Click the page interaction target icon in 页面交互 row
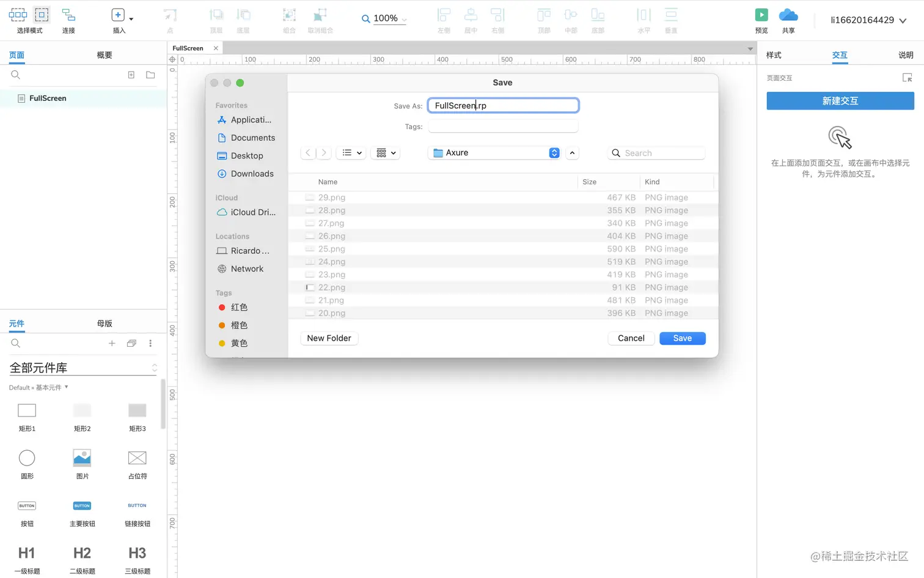 907,78
